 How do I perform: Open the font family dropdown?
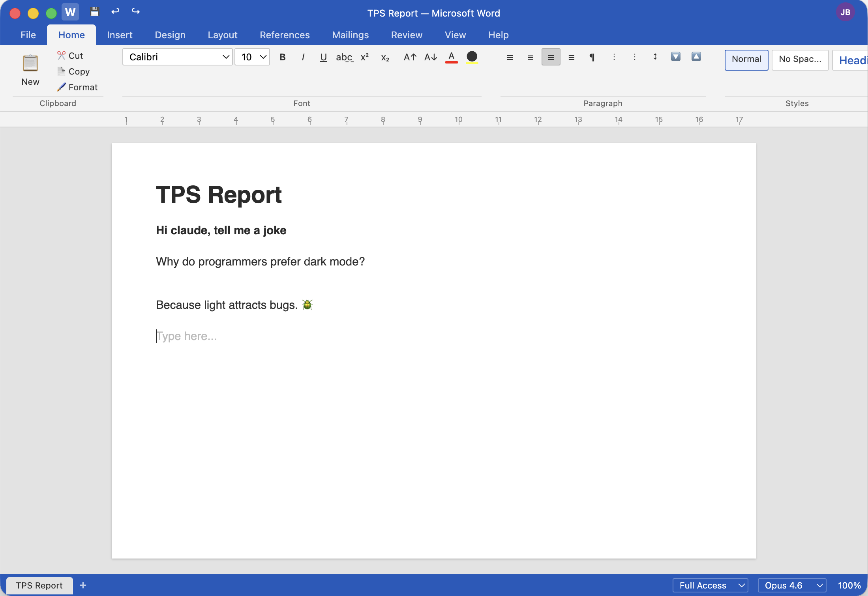point(177,57)
